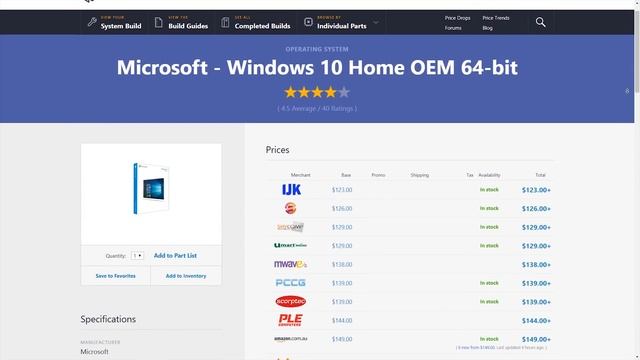Open the Quantity dropdown
Viewport: 640px width, 360px height.
137,256
